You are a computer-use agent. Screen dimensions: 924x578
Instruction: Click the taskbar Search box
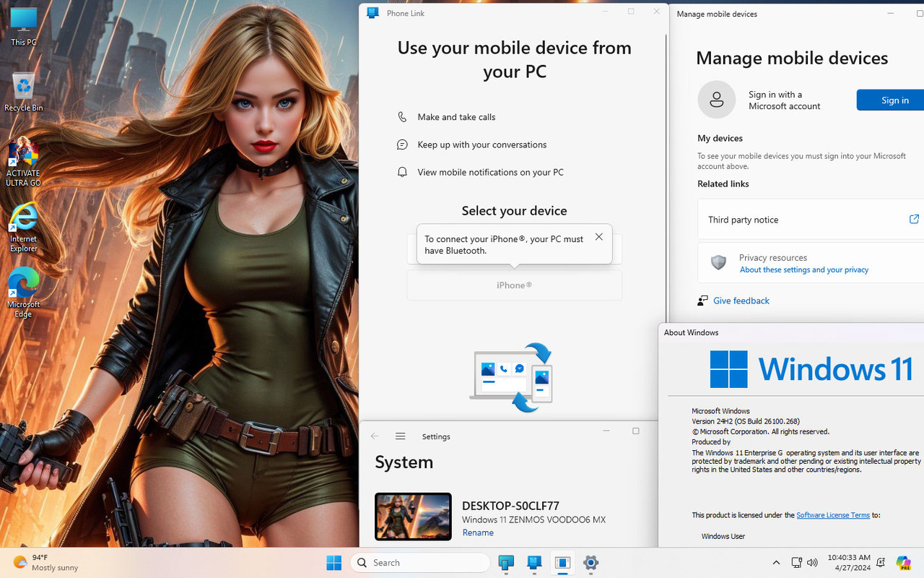pos(420,562)
